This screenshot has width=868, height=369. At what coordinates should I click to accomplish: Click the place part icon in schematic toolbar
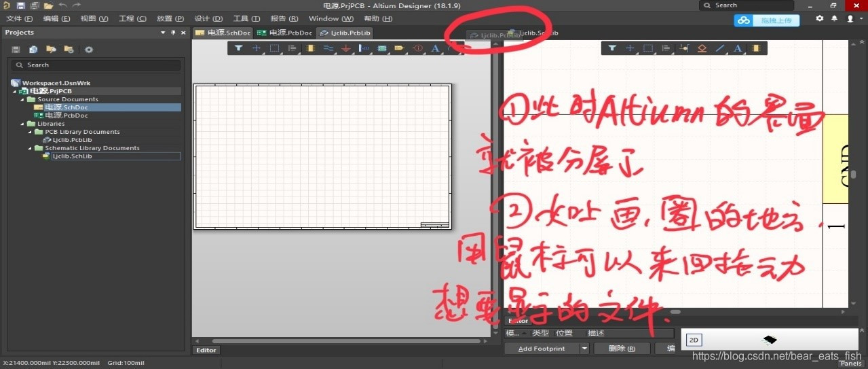pos(310,48)
